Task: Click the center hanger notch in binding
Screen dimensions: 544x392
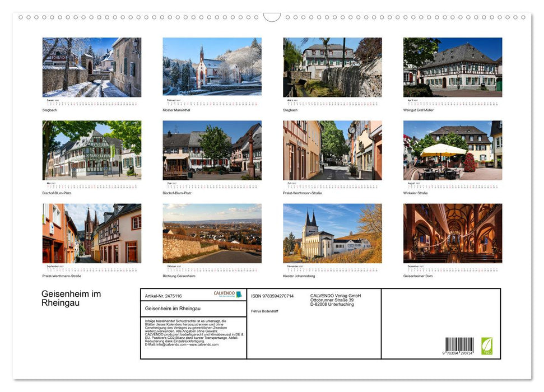Action: [272, 17]
